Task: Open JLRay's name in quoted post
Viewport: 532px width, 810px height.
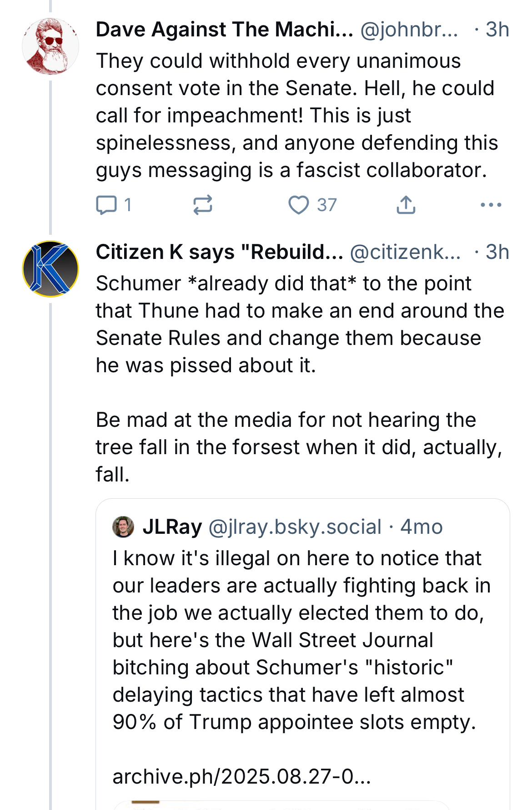Action: tap(172, 527)
